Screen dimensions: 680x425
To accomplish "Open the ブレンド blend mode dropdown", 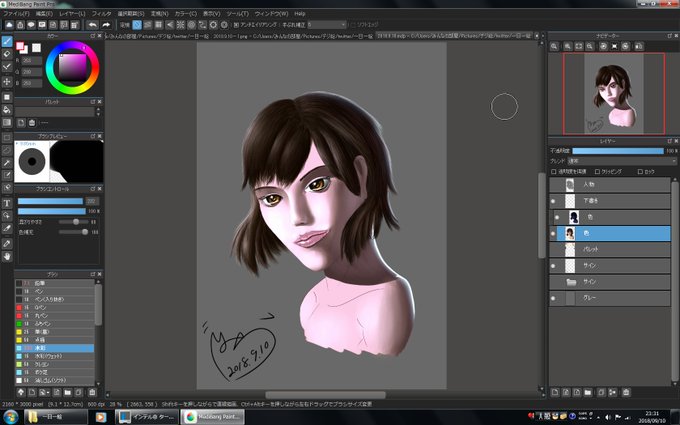I will [622, 161].
